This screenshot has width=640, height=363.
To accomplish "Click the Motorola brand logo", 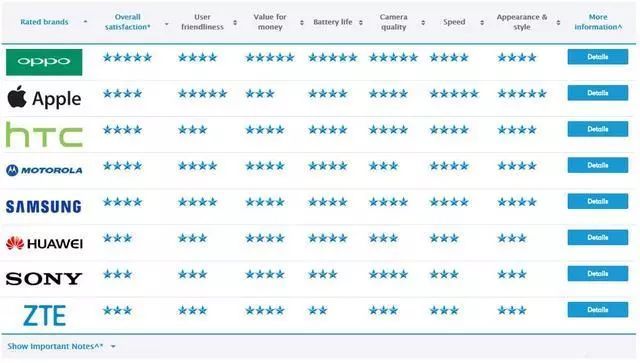I will pos(44,170).
